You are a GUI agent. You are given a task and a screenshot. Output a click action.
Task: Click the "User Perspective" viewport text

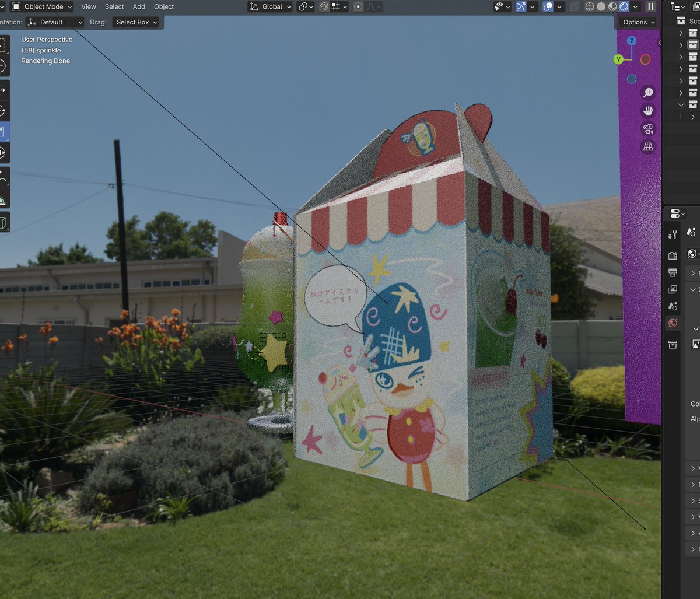pos(47,40)
